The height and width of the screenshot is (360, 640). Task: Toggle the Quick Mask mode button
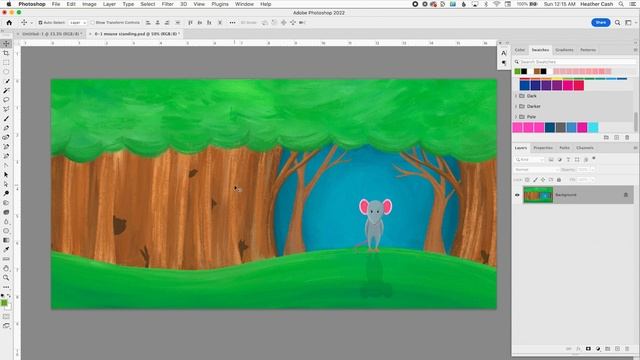(x=6, y=317)
